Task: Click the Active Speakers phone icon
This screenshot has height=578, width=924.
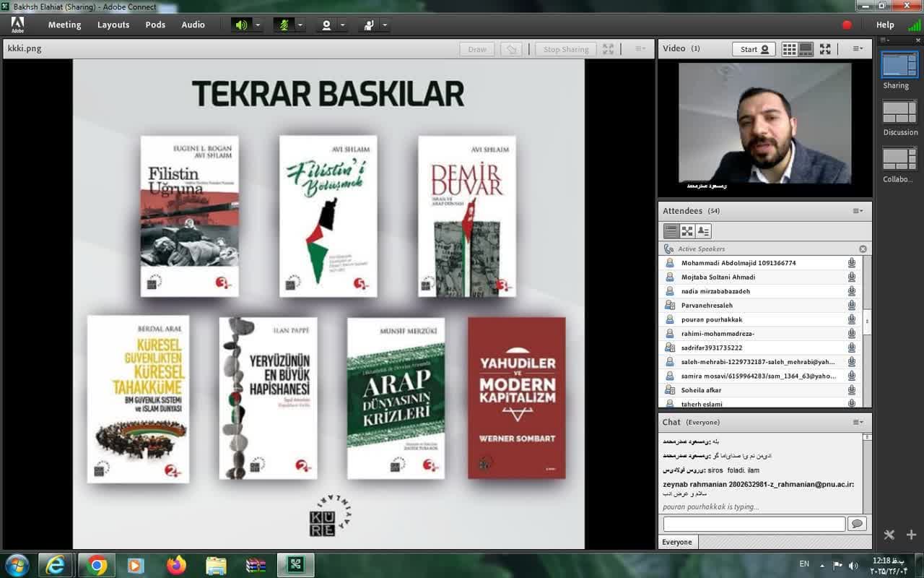Action: (669, 249)
